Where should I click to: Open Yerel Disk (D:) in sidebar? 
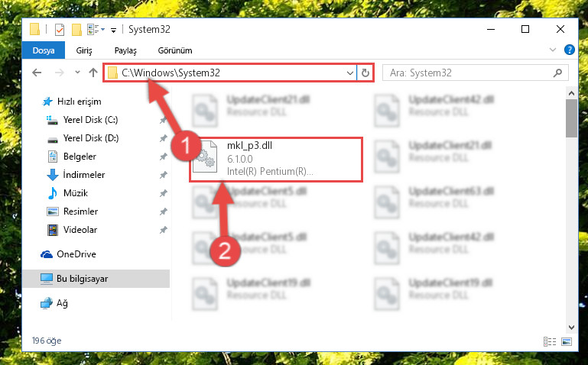pyautogui.click(x=91, y=138)
